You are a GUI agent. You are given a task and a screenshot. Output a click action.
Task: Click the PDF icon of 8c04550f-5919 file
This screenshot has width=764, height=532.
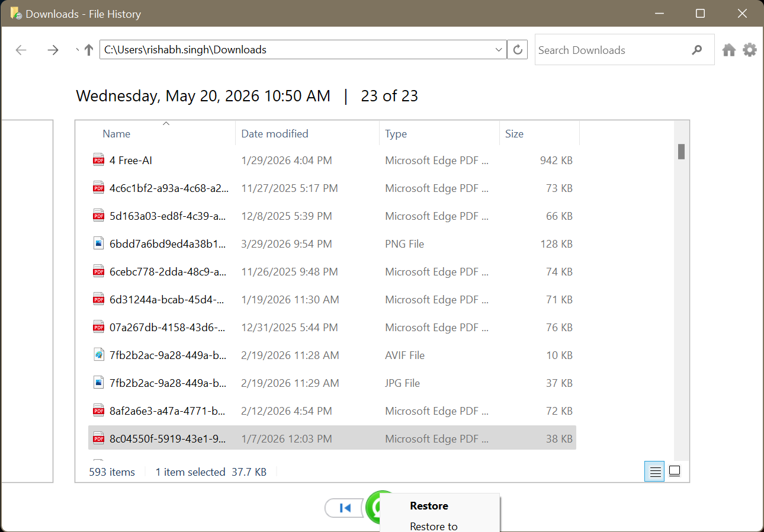click(98, 438)
